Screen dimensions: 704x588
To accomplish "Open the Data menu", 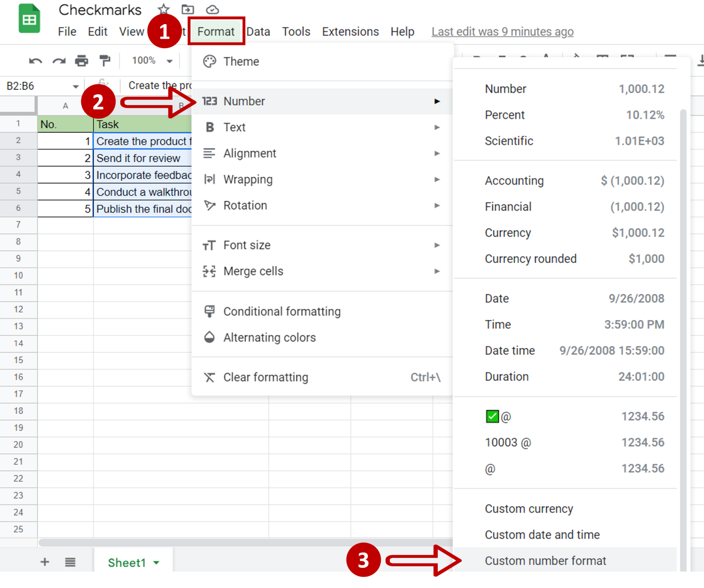I will pyautogui.click(x=258, y=32).
